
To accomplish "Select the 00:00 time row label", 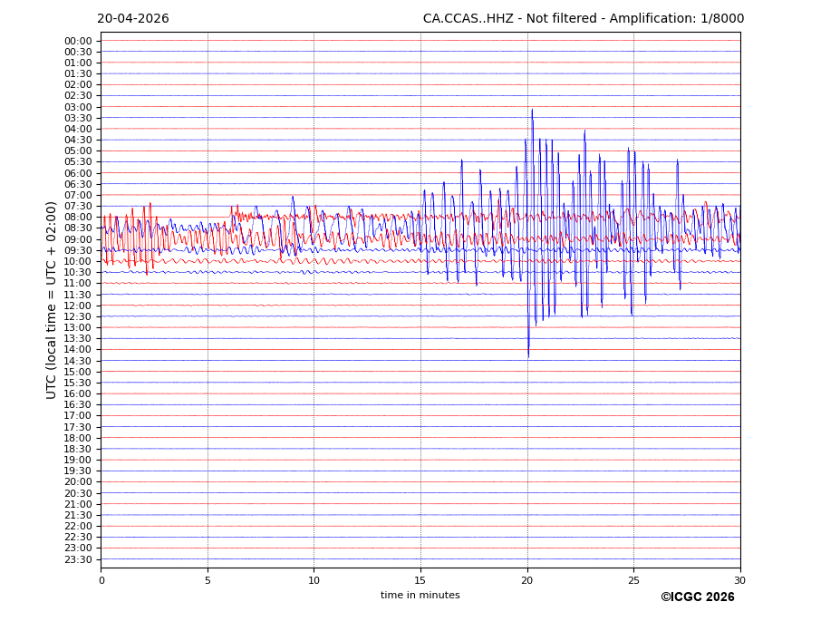I will pyautogui.click(x=78, y=41).
